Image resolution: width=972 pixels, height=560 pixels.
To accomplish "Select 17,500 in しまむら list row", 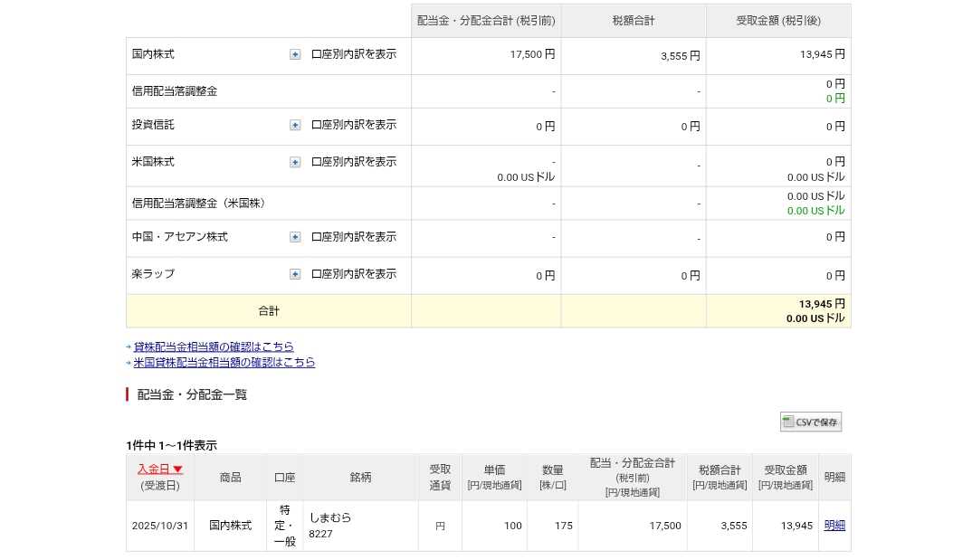I will pos(665,526).
